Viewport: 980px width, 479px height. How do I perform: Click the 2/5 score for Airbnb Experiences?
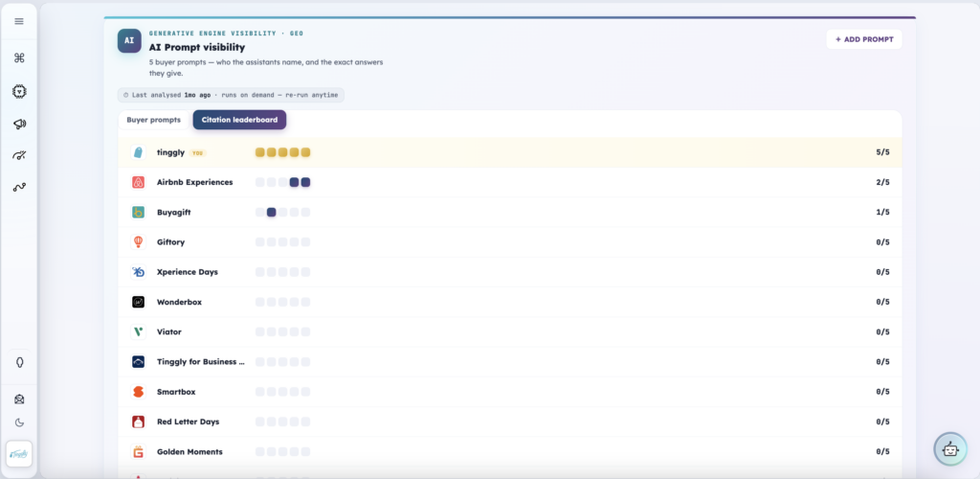coord(882,183)
